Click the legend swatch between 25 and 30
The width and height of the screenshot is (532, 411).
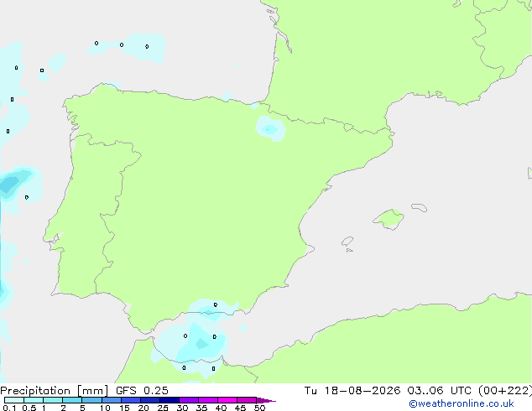coord(170,400)
